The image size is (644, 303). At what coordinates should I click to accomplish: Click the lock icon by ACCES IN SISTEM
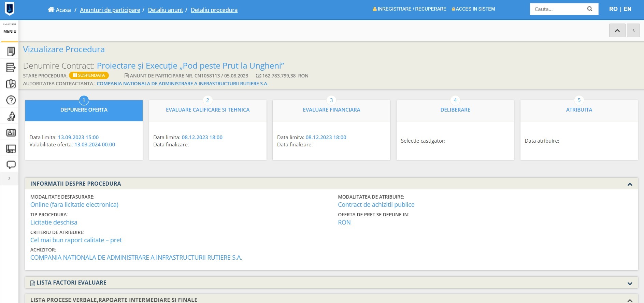(x=454, y=9)
